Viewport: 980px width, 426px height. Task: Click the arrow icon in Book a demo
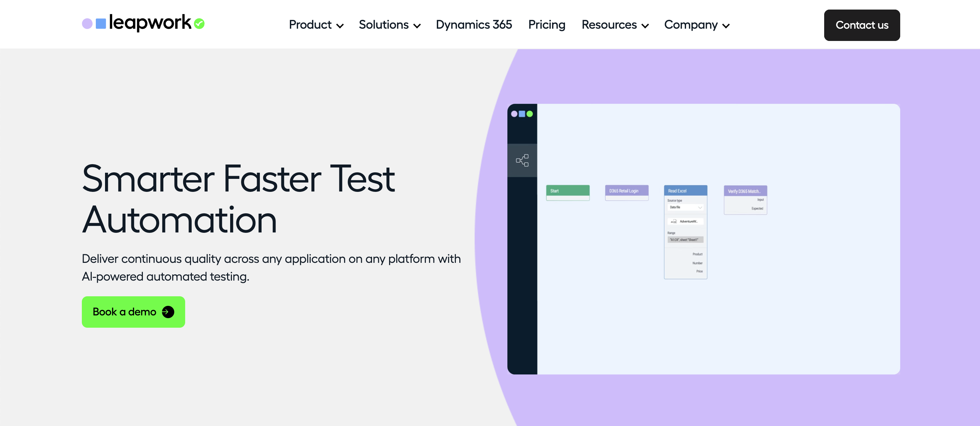click(168, 312)
